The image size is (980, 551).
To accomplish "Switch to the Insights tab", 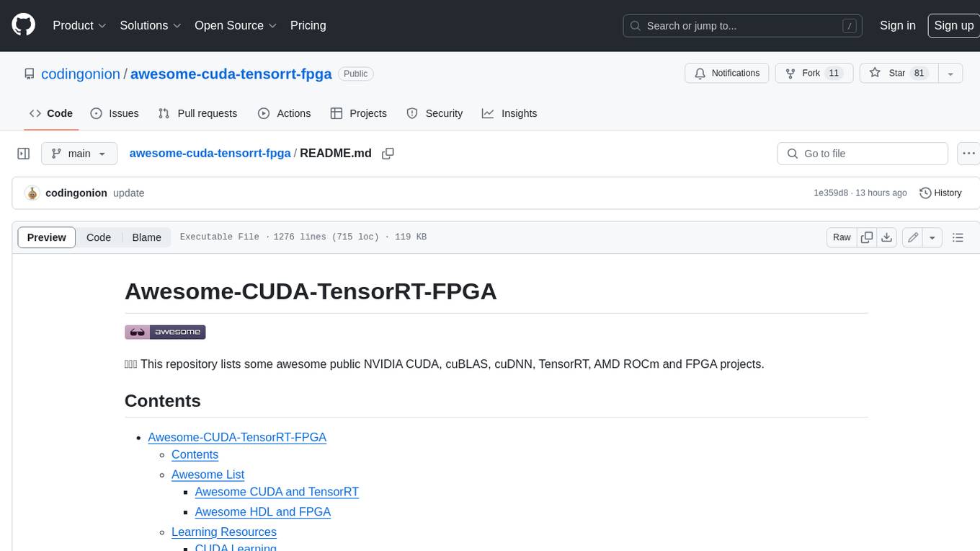I will 509,113.
